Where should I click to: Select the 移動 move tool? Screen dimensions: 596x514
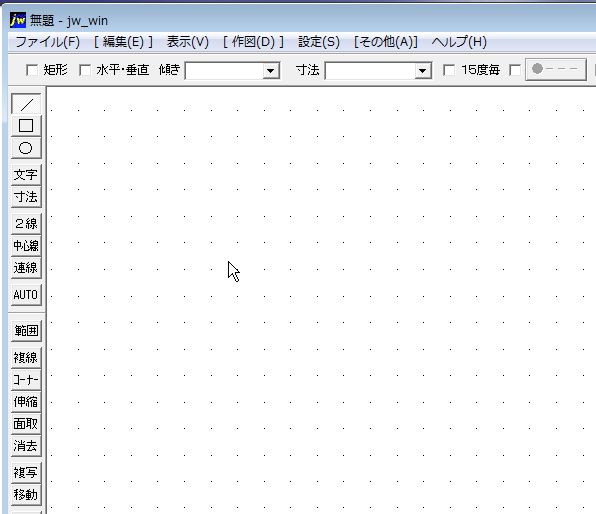point(26,495)
